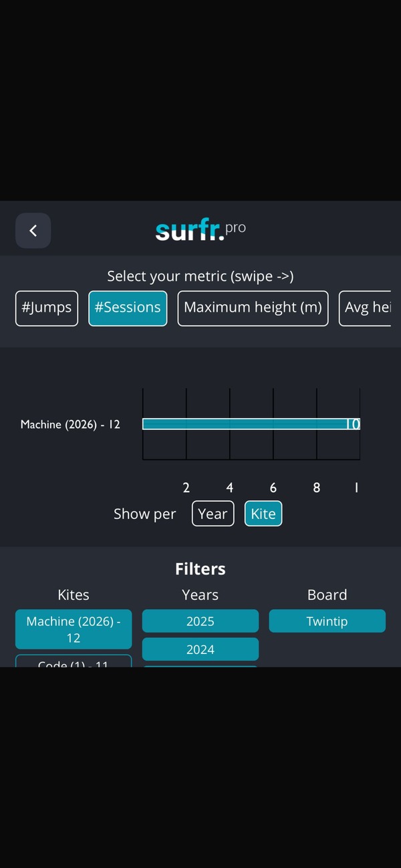The image size is (401, 868).
Task: Choose the Maximum height (m) metric
Action: [x=253, y=308]
